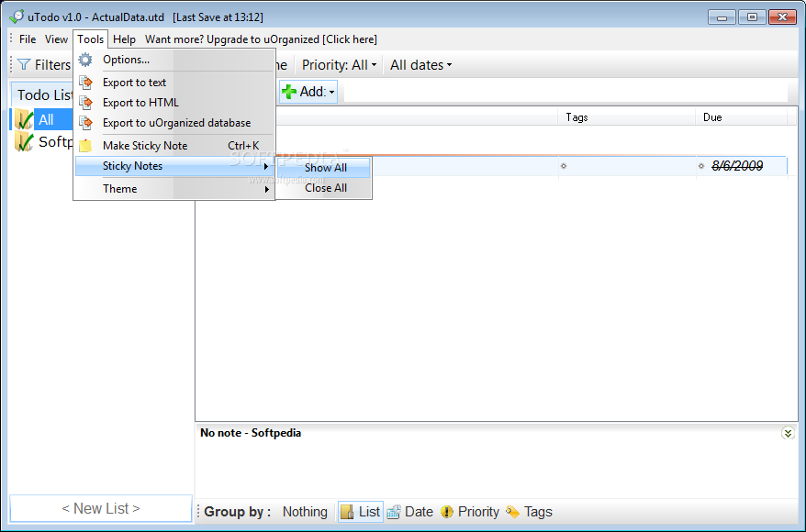Click the List grouping folder icon
The height and width of the screenshot is (532, 806).
[348, 512]
